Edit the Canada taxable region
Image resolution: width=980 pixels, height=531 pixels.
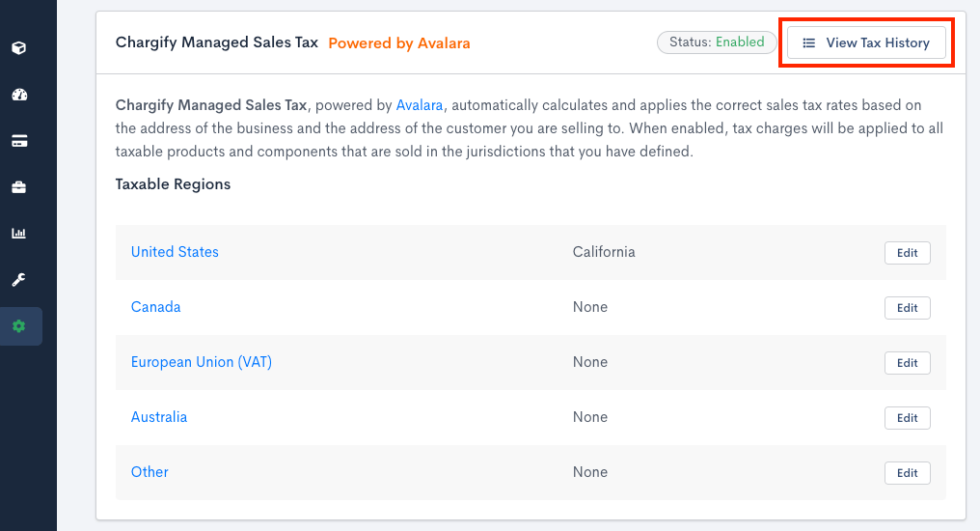coord(907,308)
